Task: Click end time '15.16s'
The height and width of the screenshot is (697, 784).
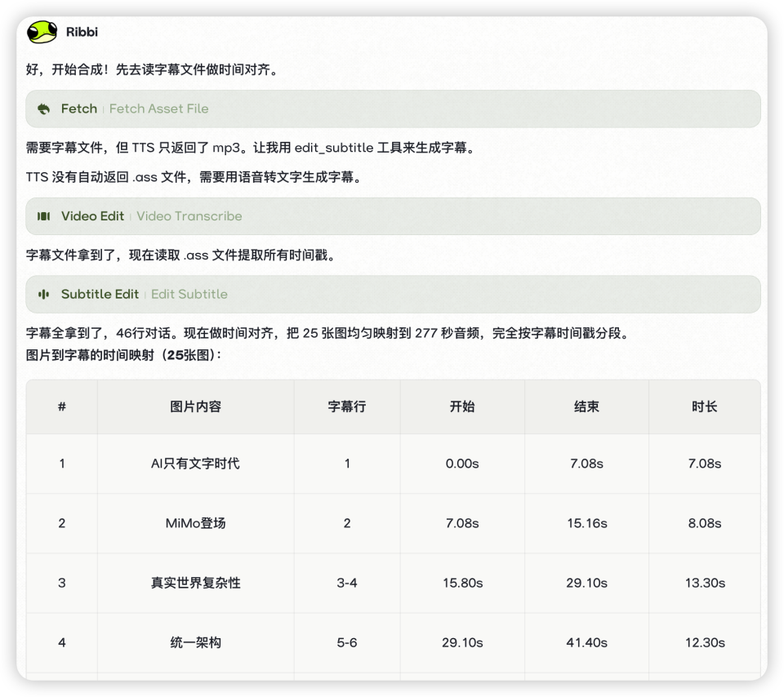Action: pos(587,523)
